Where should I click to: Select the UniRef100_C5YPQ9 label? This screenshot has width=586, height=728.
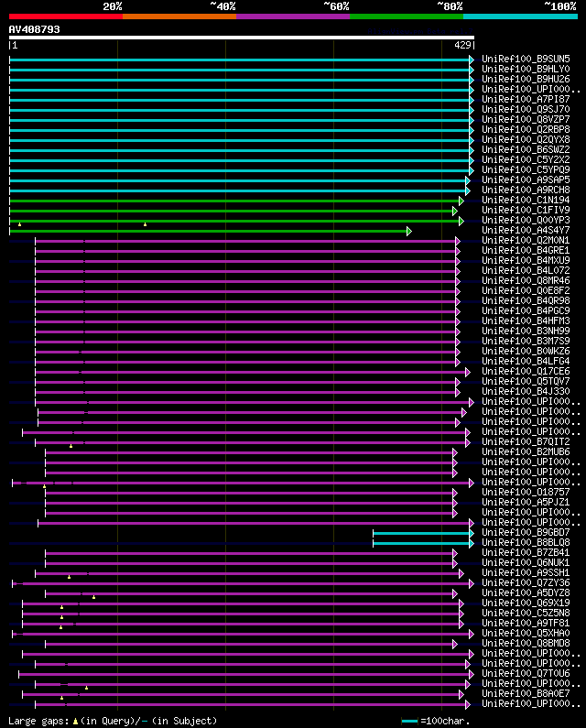tap(526, 169)
